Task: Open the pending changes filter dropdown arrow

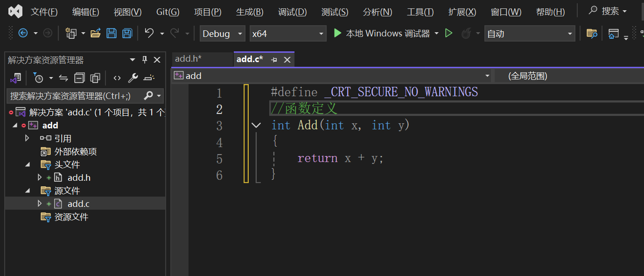Action: [51, 78]
